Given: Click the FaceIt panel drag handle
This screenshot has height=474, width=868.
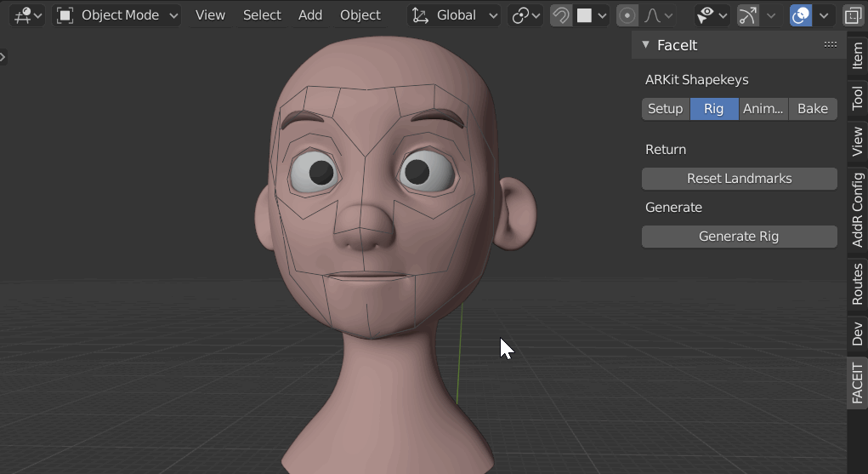Looking at the screenshot, I should (830, 45).
